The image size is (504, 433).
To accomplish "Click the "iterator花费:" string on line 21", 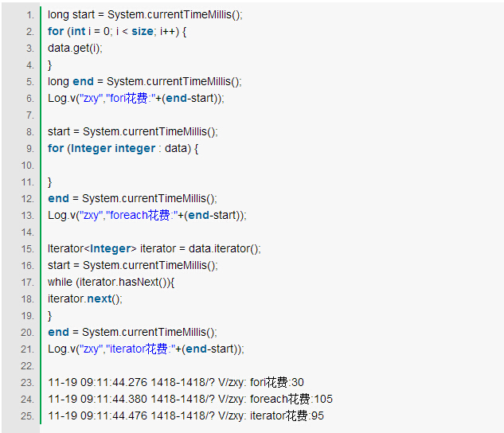I will tap(139, 349).
